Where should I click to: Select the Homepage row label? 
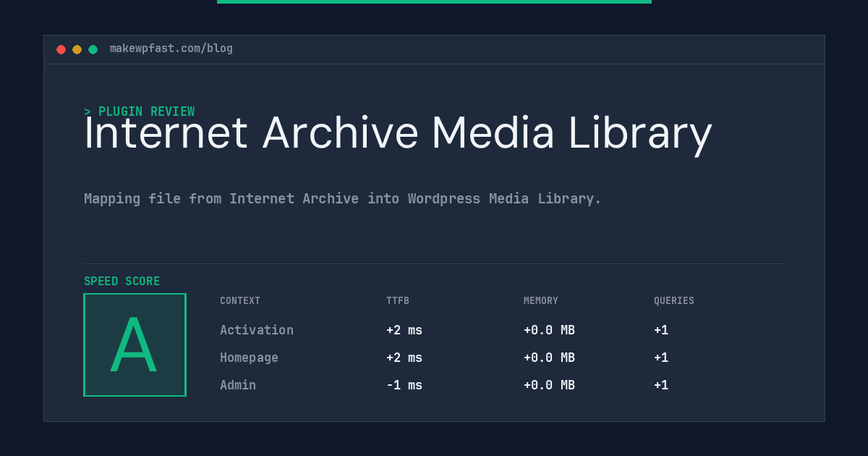tap(249, 358)
